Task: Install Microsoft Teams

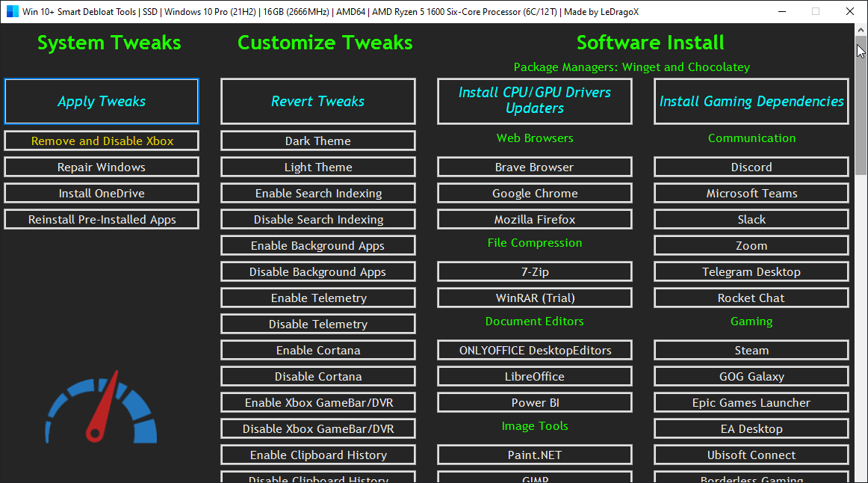Action: [751, 193]
